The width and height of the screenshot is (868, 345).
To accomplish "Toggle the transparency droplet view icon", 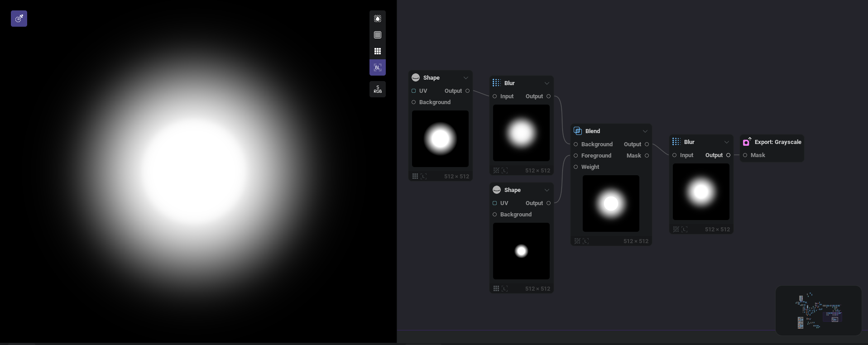I will (378, 19).
